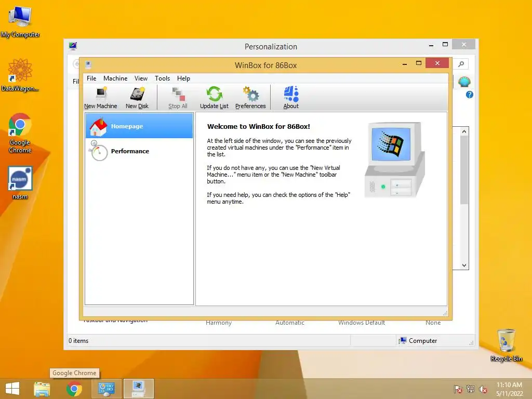532x399 pixels.
Task: Click the retro computer welcome image
Action: [395, 159]
